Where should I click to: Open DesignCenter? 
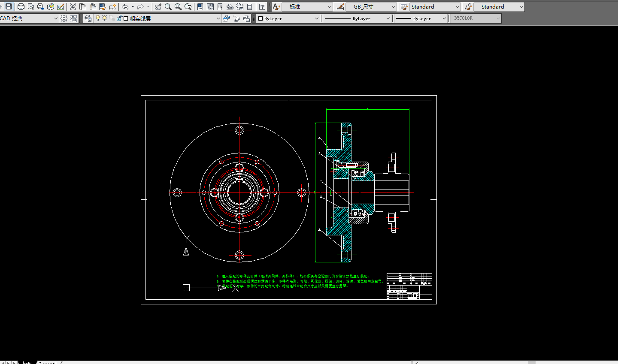click(210, 7)
